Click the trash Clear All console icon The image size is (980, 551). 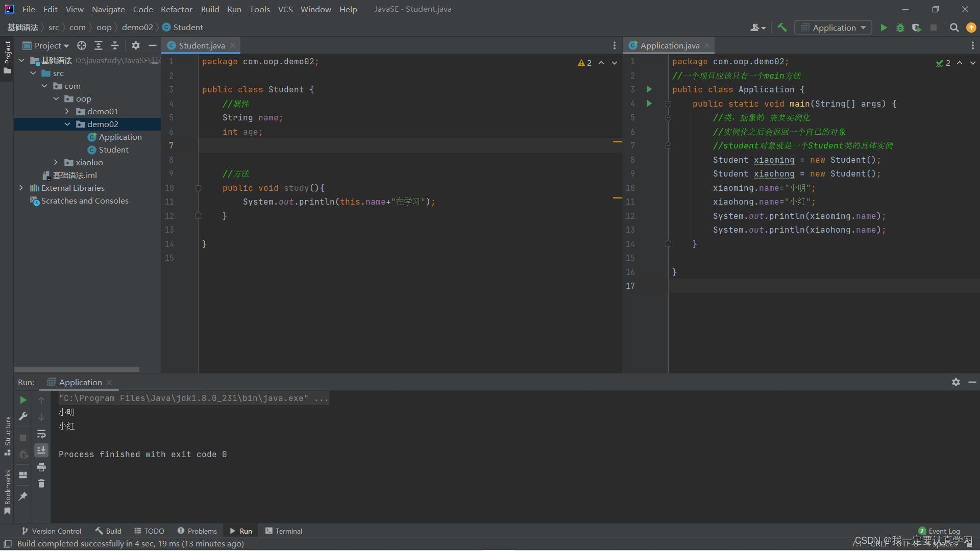(x=41, y=483)
